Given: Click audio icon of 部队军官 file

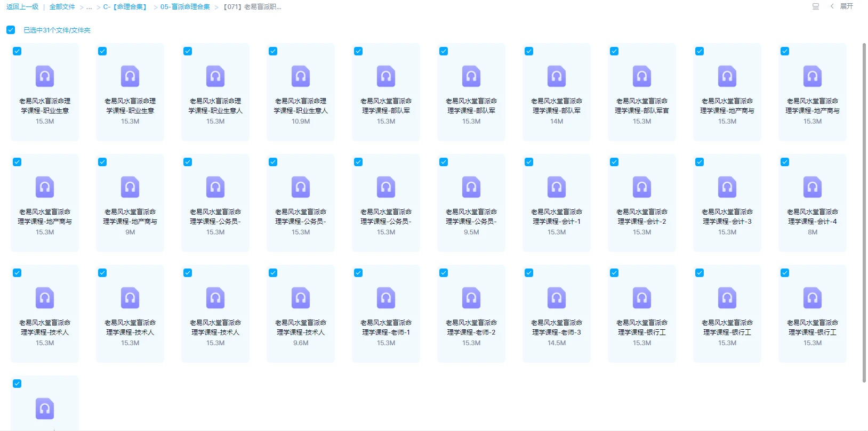Looking at the screenshot, I should (642, 76).
